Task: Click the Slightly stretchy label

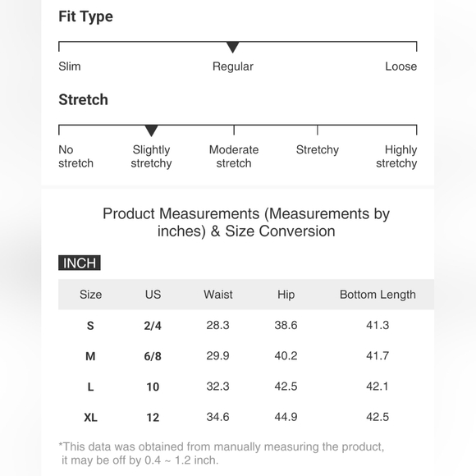Action: [x=151, y=156]
